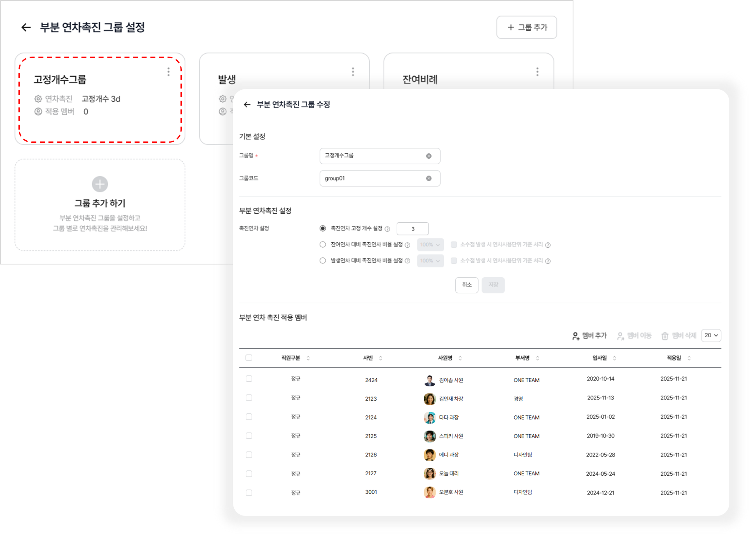Select 발생연차 대비 촉진연차 비율 설정 radio
Viewport: 756px width, 545px height.
tap(323, 260)
